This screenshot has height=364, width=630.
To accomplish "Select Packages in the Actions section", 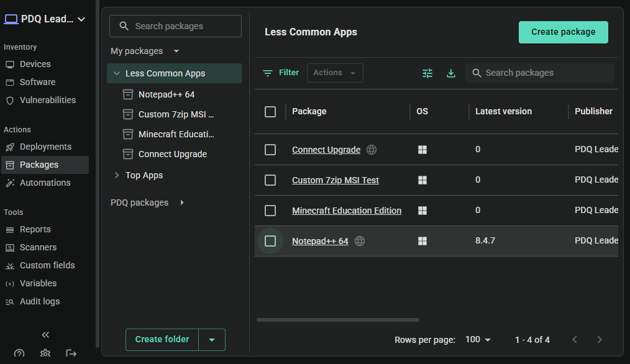I will [x=45, y=165].
